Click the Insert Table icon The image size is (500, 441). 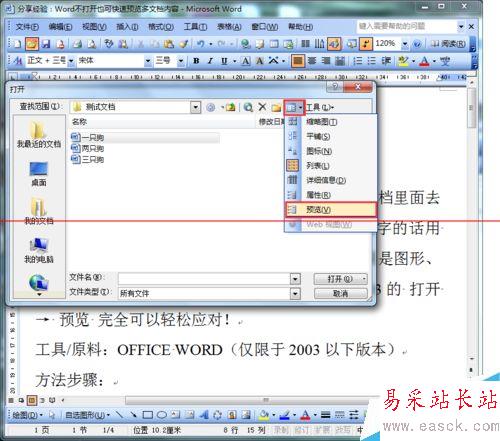point(274,44)
